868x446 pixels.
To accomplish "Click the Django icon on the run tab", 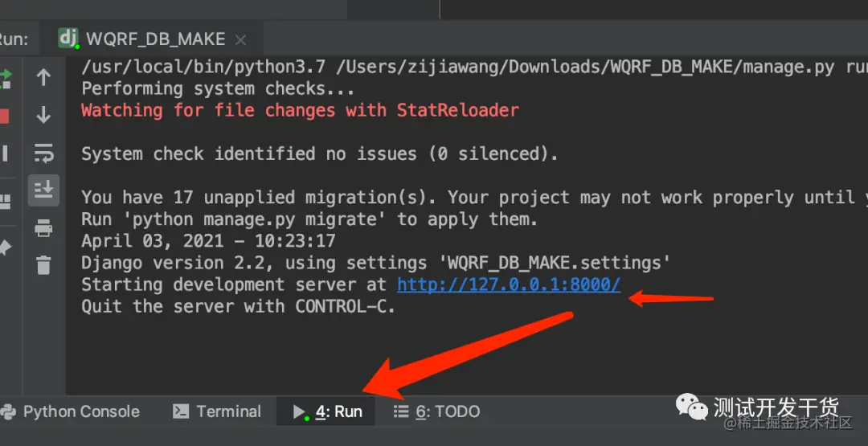I will tap(68, 39).
